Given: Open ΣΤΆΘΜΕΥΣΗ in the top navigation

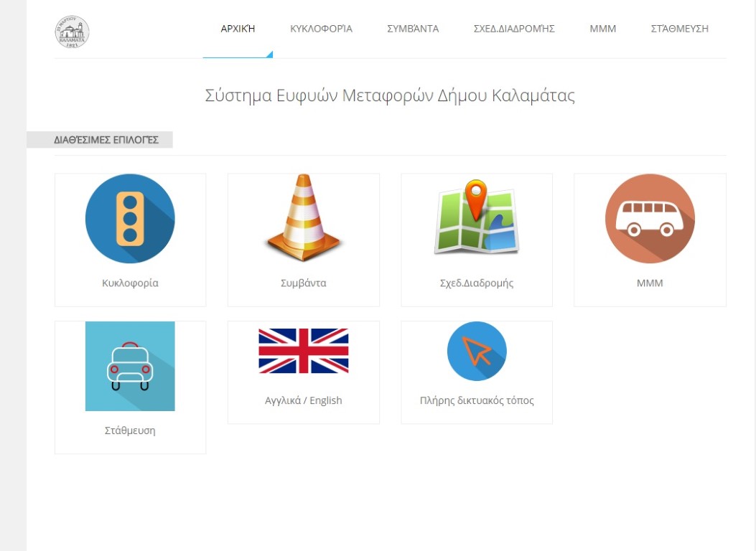Looking at the screenshot, I should [x=680, y=29].
